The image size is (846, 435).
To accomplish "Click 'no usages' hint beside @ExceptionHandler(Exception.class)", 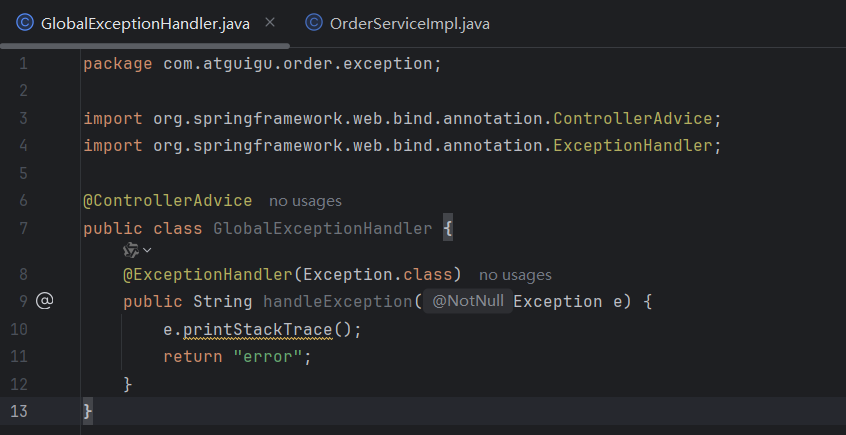I will (515, 275).
